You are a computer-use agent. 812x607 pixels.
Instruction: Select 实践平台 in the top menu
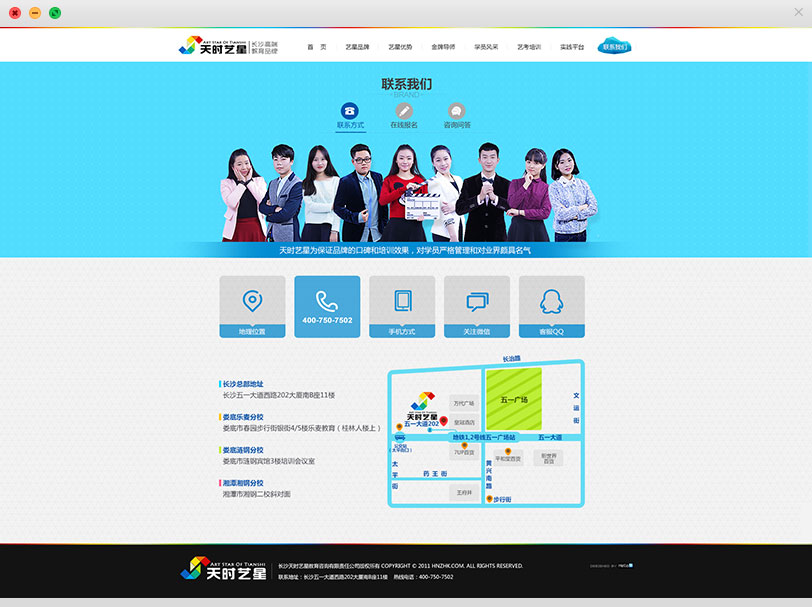(572, 47)
